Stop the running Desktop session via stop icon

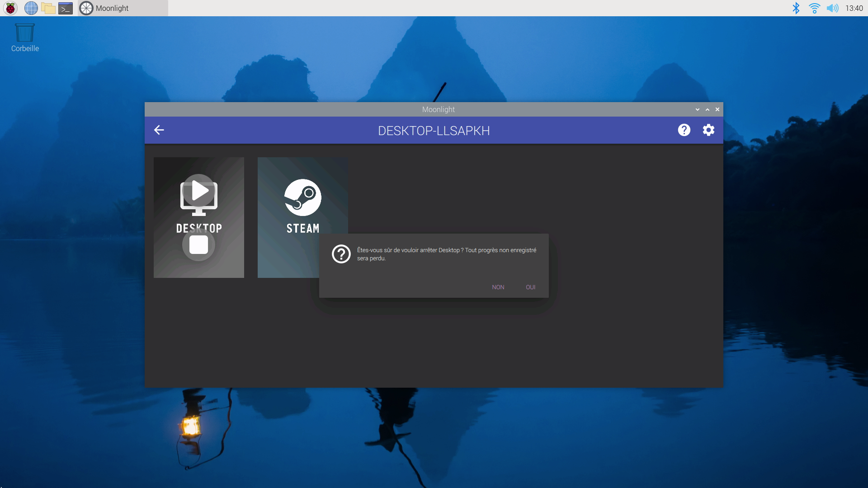click(x=198, y=244)
